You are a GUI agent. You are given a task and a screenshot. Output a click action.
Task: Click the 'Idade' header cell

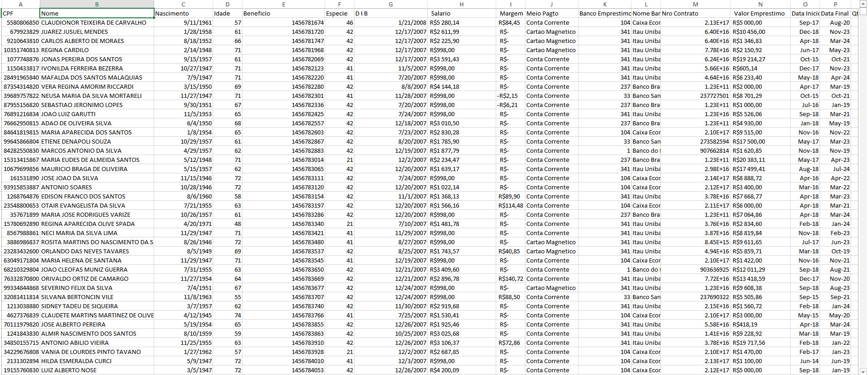click(227, 13)
